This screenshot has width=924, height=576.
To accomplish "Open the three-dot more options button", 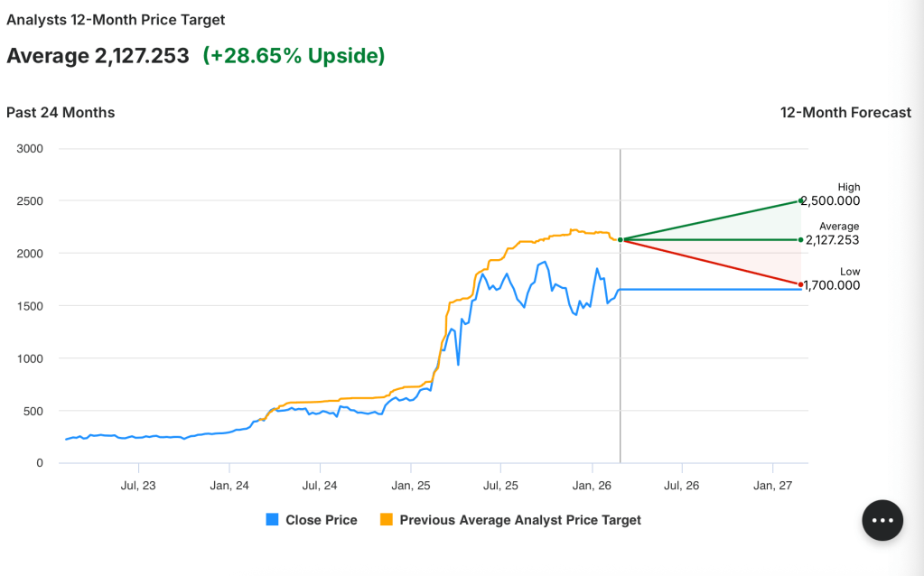I will pyautogui.click(x=882, y=520).
